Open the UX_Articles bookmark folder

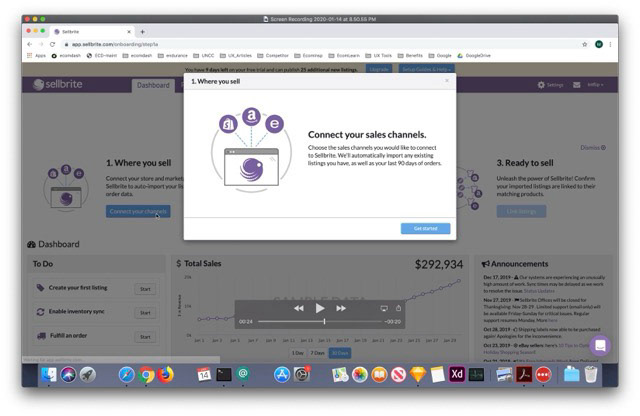click(236, 56)
